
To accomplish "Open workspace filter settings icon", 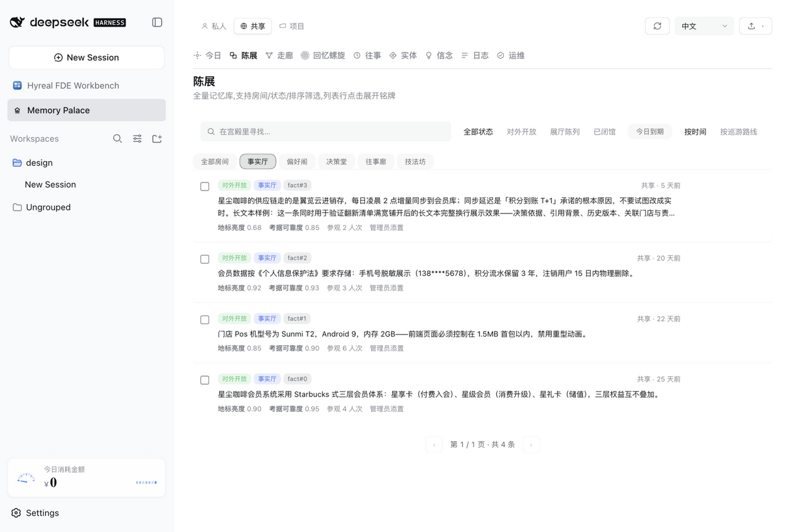I will pyautogui.click(x=137, y=139).
